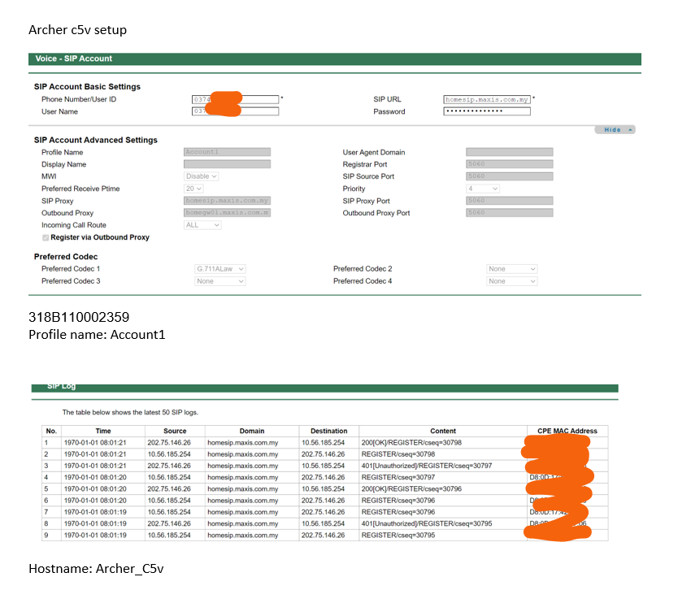Image resolution: width=678 pixels, height=616 pixels.
Task: Click 'SIP Account Advanced Settings' heading
Action: click(x=96, y=140)
